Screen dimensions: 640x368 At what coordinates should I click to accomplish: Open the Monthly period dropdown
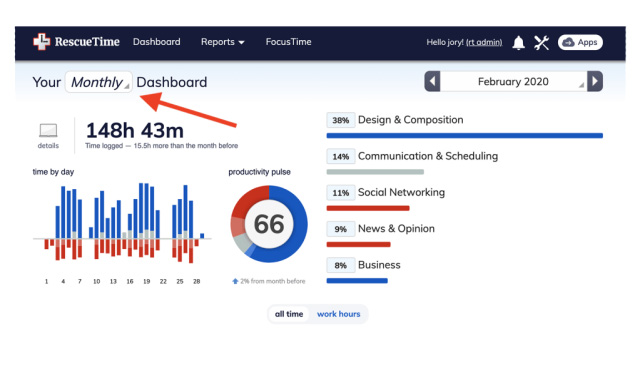[x=99, y=82]
